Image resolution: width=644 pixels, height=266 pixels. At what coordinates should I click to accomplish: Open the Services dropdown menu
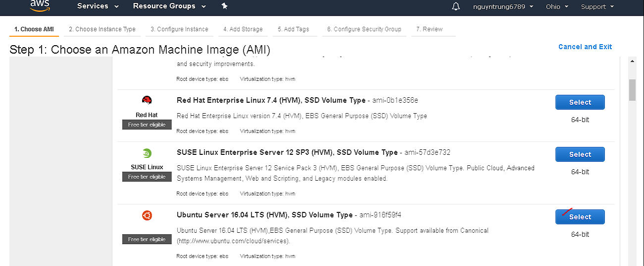click(x=98, y=6)
